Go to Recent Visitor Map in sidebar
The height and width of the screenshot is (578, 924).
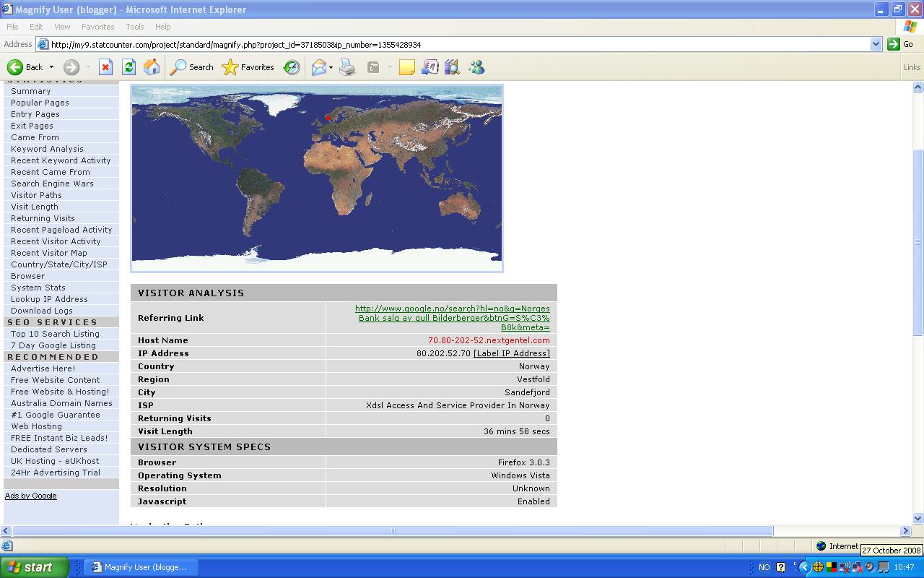pyautogui.click(x=49, y=253)
